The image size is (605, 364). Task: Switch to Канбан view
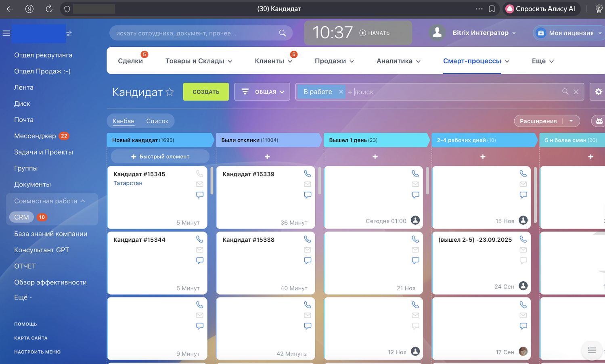[124, 121]
